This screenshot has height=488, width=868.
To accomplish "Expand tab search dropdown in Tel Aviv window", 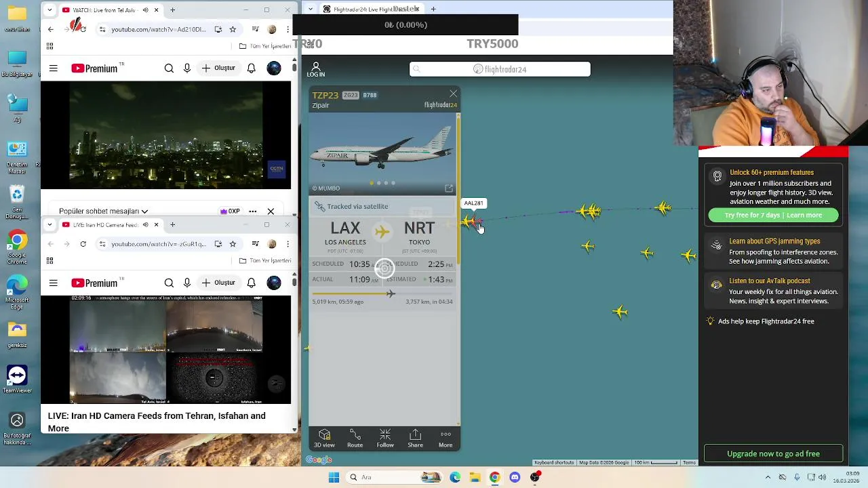I will pos(50,10).
